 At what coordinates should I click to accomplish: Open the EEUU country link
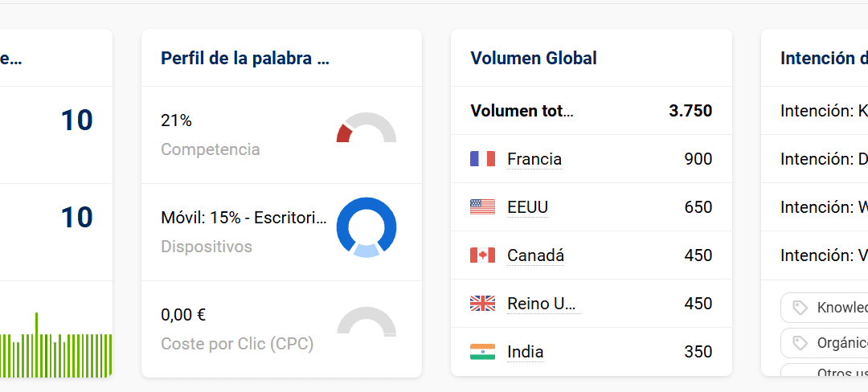527,207
